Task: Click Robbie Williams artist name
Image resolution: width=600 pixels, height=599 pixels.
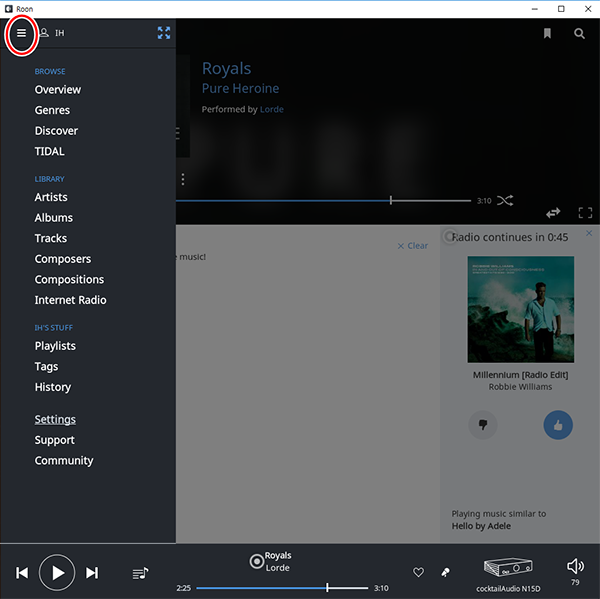Action: (520, 387)
